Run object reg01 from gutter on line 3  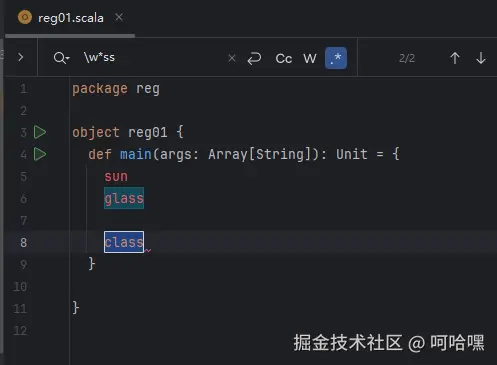coord(40,132)
